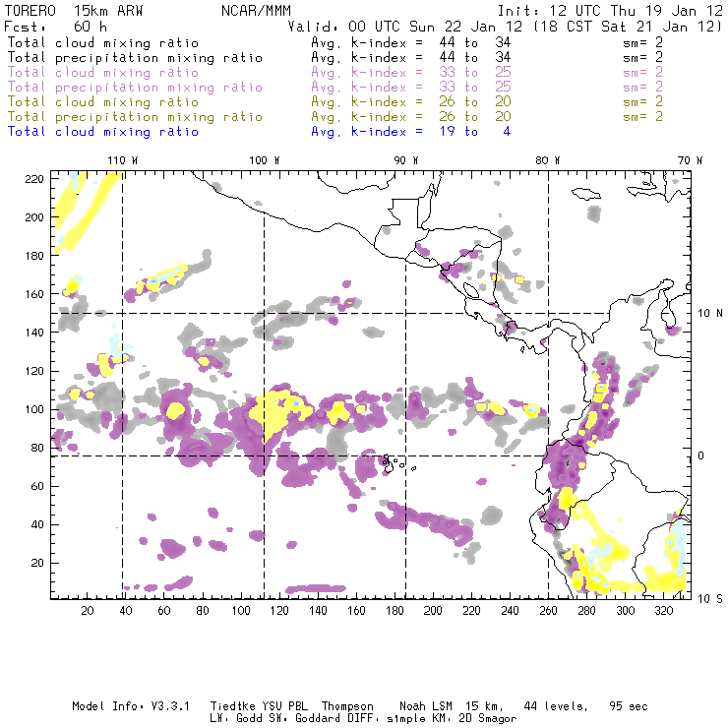Click the olive 'Total cloud mixing ratio' legend entry
Screen dimensions: 728x728
coord(103,101)
